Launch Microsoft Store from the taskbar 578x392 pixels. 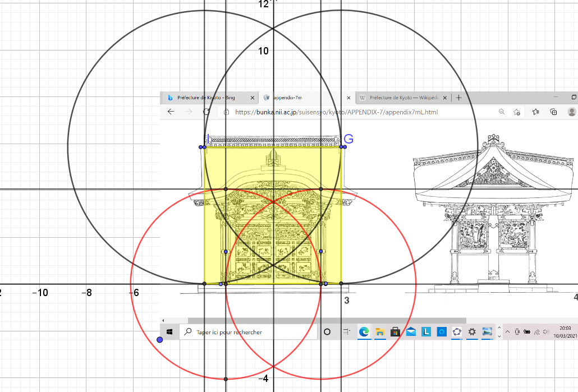[395, 332]
